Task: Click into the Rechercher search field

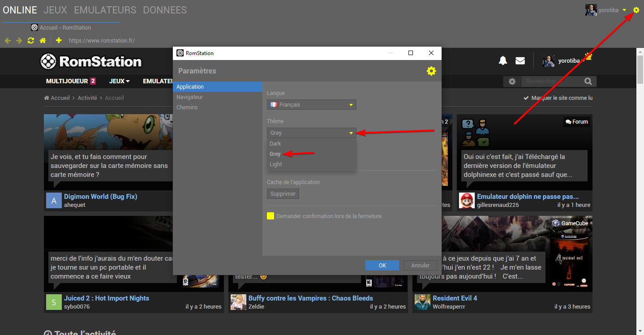Action: click(x=551, y=82)
